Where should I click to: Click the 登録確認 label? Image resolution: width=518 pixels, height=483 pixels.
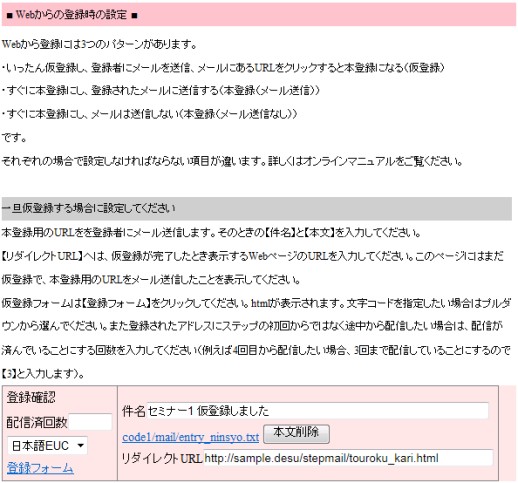(x=31, y=397)
